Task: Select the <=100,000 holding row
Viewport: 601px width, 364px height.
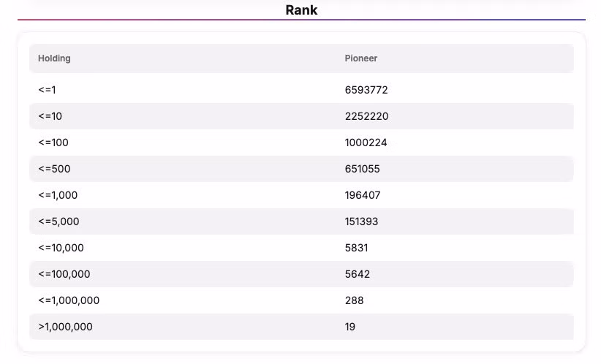Action: 301,274
